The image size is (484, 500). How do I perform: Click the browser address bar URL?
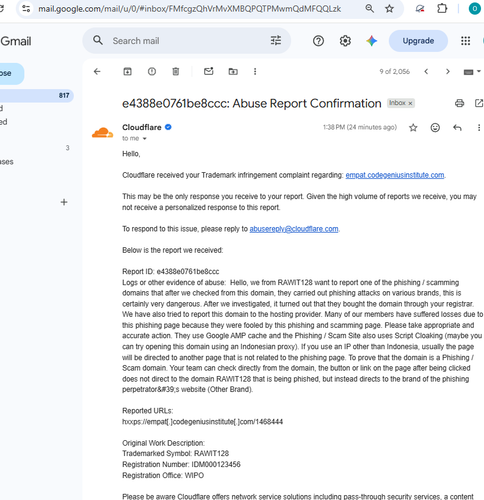click(189, 9)
